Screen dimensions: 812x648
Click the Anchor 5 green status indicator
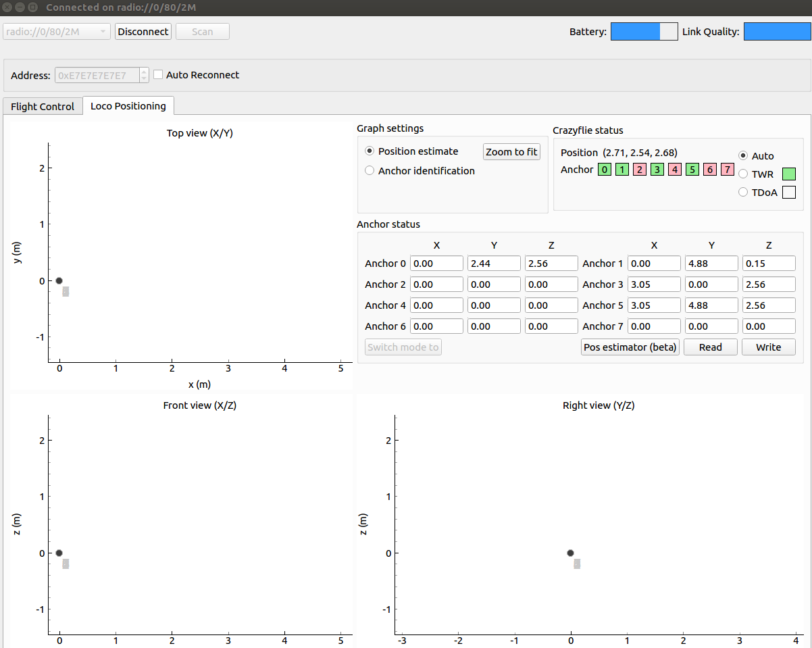pos(692,170)
